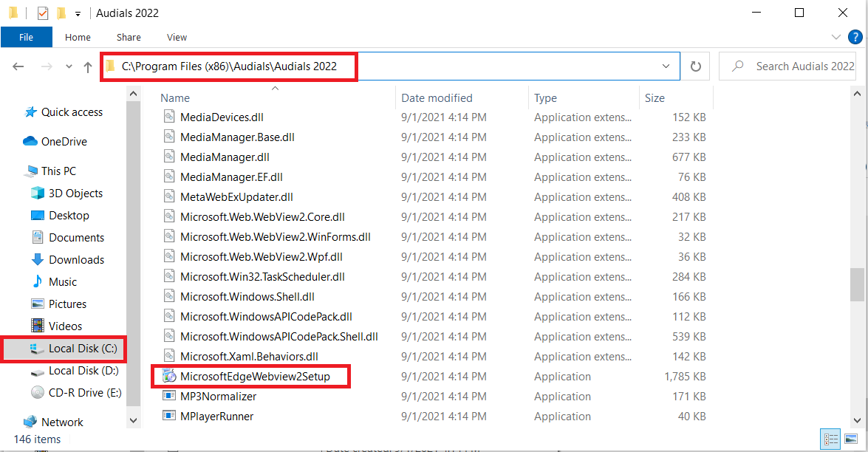Click the Search Audials 2022 box
The height and width of the screenshot is (452, 868).
787,66
